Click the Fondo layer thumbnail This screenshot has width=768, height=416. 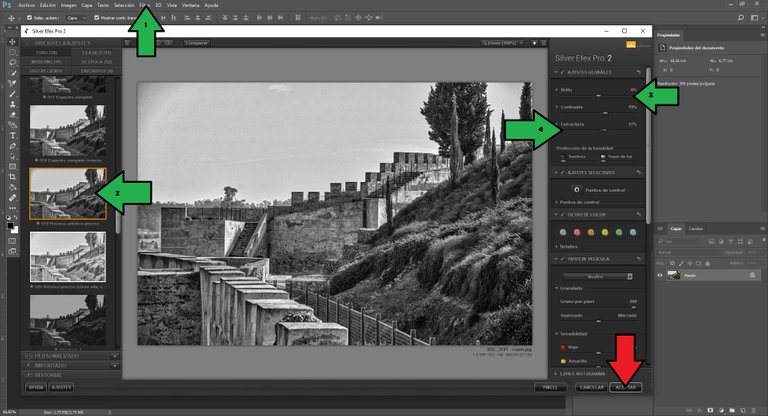coord(673,275)
